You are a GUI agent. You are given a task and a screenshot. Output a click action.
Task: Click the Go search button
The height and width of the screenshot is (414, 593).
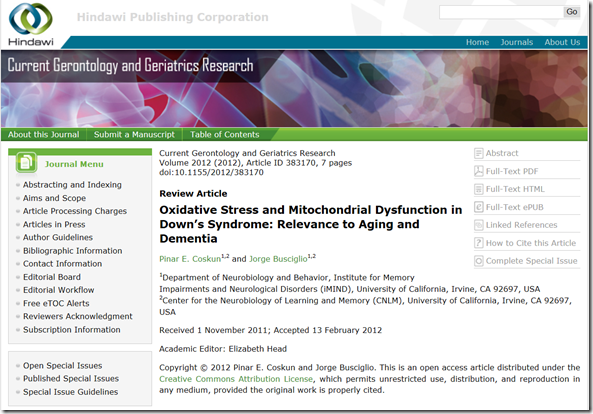(x=571, y=12)
